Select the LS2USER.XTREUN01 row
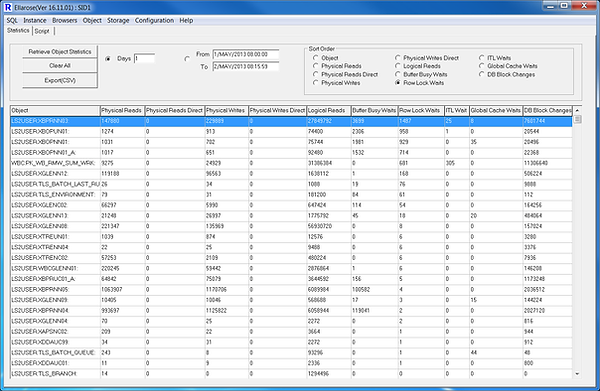This screenshot has height=391, width=600. [291, 237]
